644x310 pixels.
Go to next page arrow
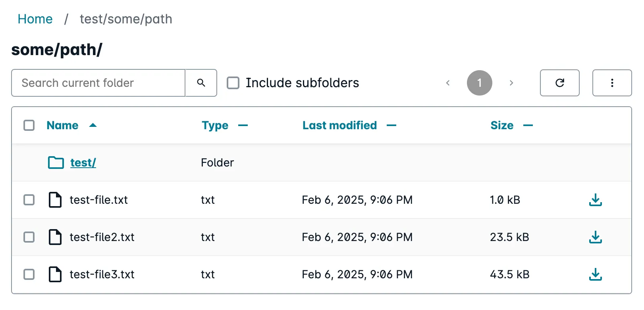coord(511,83)
